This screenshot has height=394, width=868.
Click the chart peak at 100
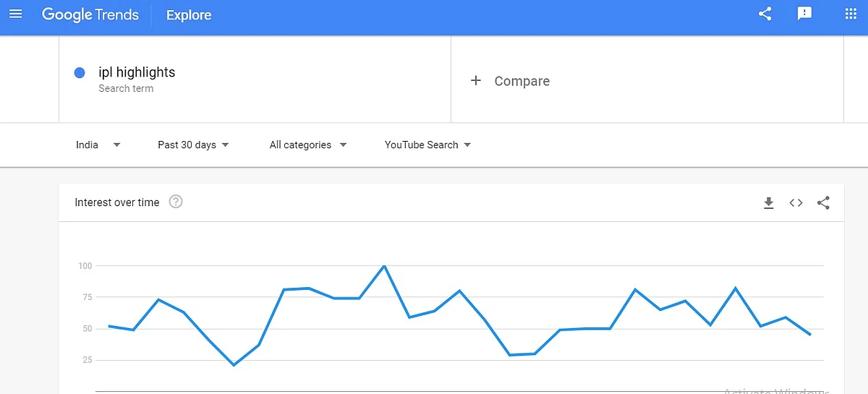pos(384,266)
